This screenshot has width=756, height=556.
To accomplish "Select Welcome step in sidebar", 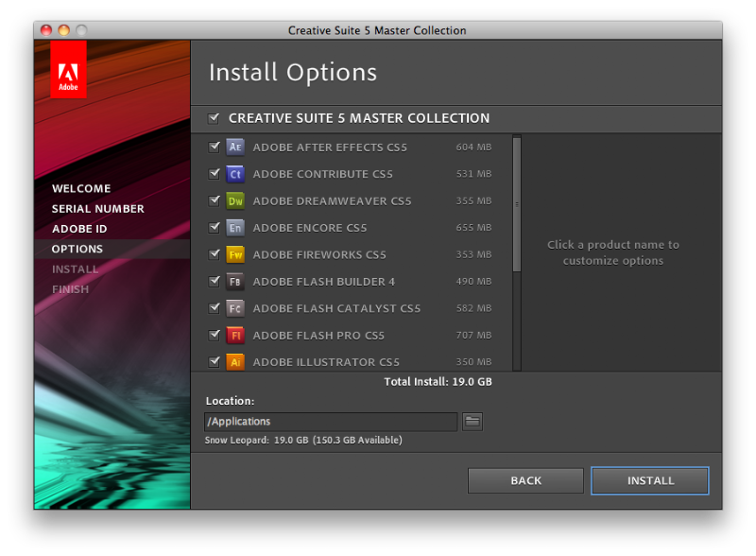I will coord(81,189).
